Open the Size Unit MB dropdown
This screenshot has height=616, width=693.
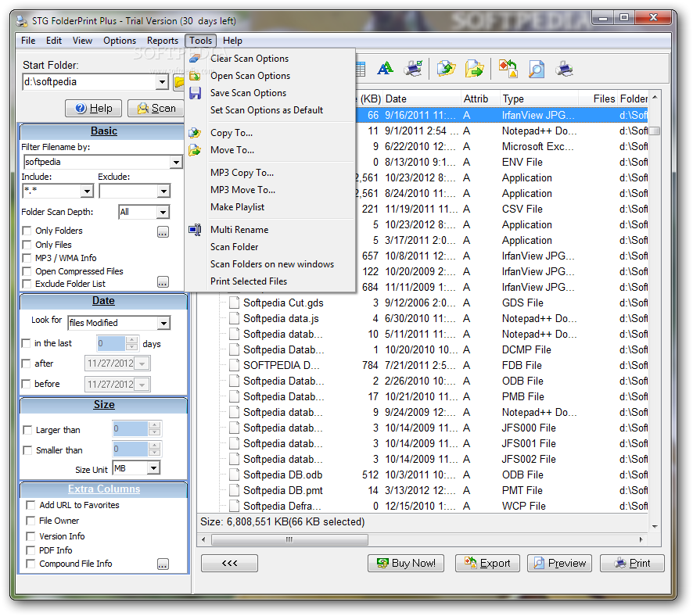coord(153,468)
